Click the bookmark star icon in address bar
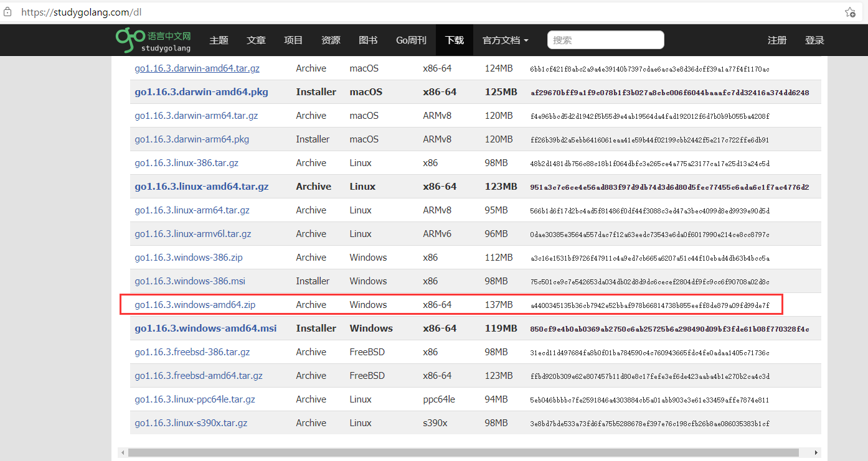Viewport: 868px width, 461px height. click(x=850, y=11)
